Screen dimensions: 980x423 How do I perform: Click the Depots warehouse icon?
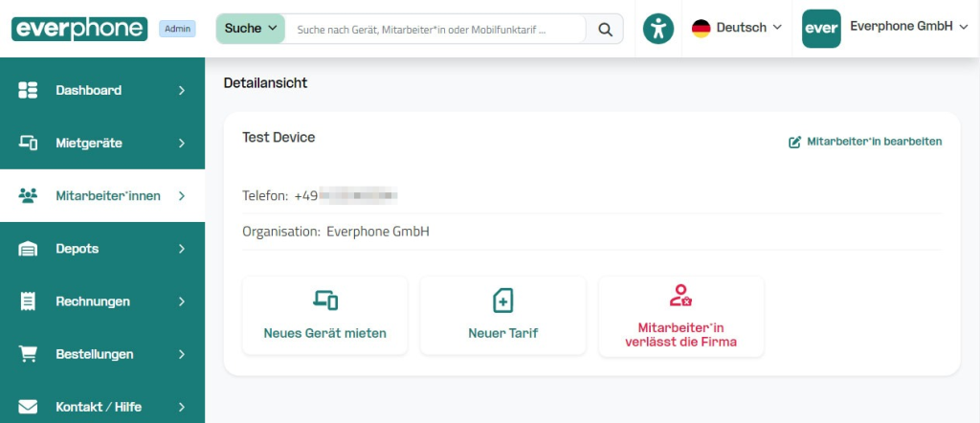point(28,249)
